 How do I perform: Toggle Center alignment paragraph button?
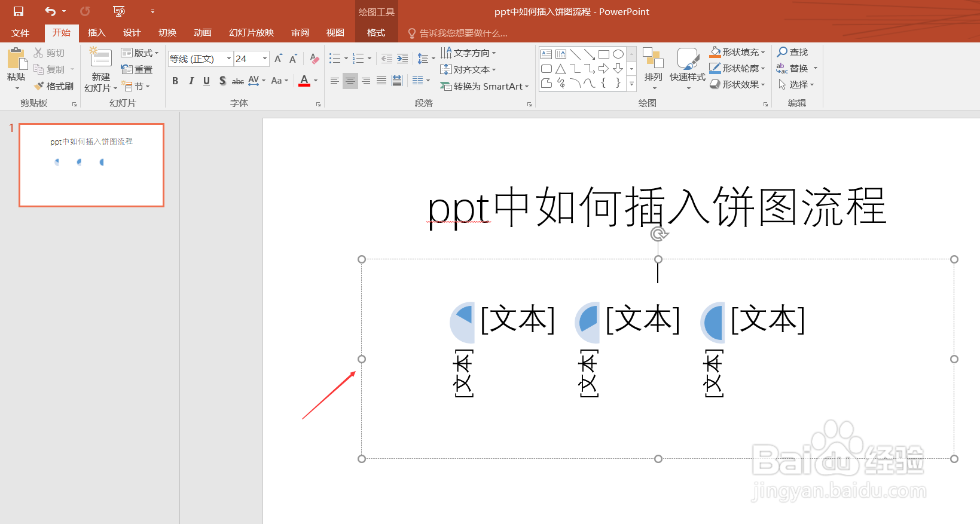tap(350, 81)
